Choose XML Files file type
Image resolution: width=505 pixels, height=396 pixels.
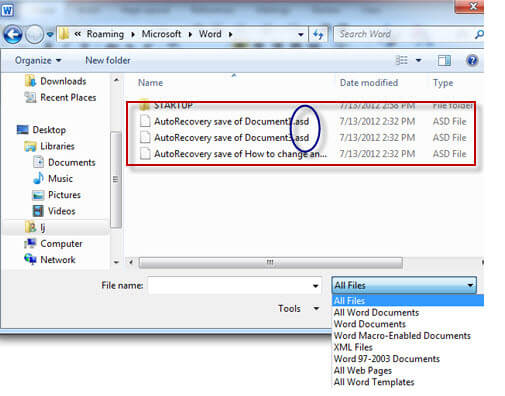point(353,347)
